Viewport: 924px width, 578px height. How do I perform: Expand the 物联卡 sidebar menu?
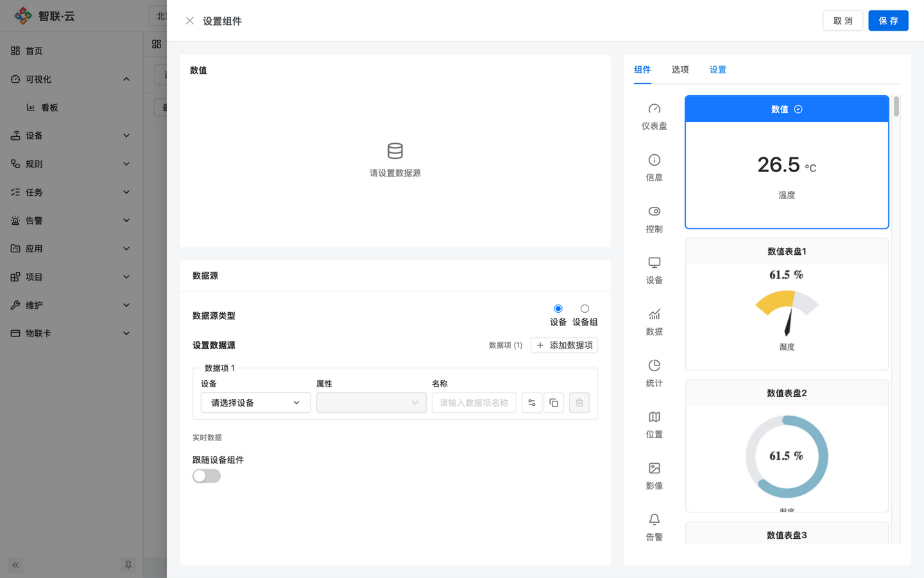click(71, 333)
